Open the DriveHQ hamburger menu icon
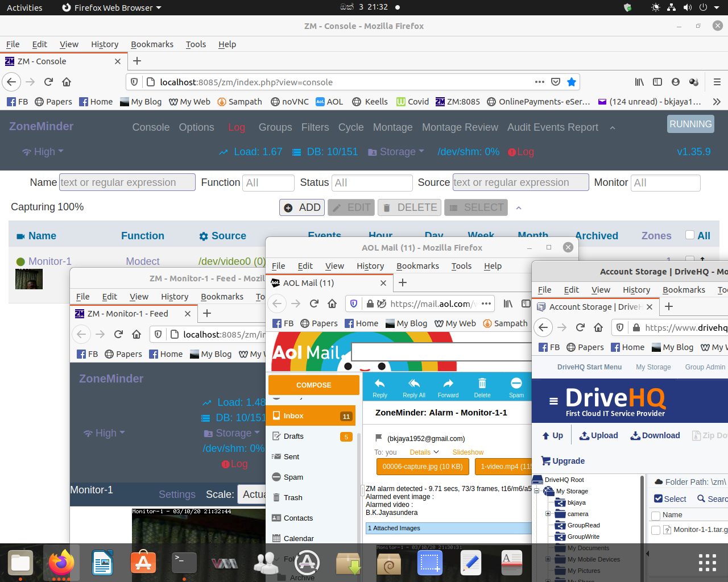 coord(553,401)
